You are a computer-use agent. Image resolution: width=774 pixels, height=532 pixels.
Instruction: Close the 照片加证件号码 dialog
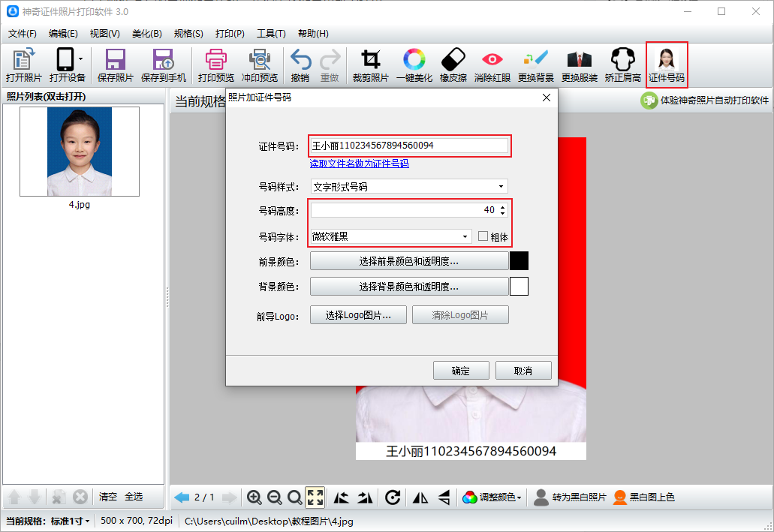(x=546, y=98)
